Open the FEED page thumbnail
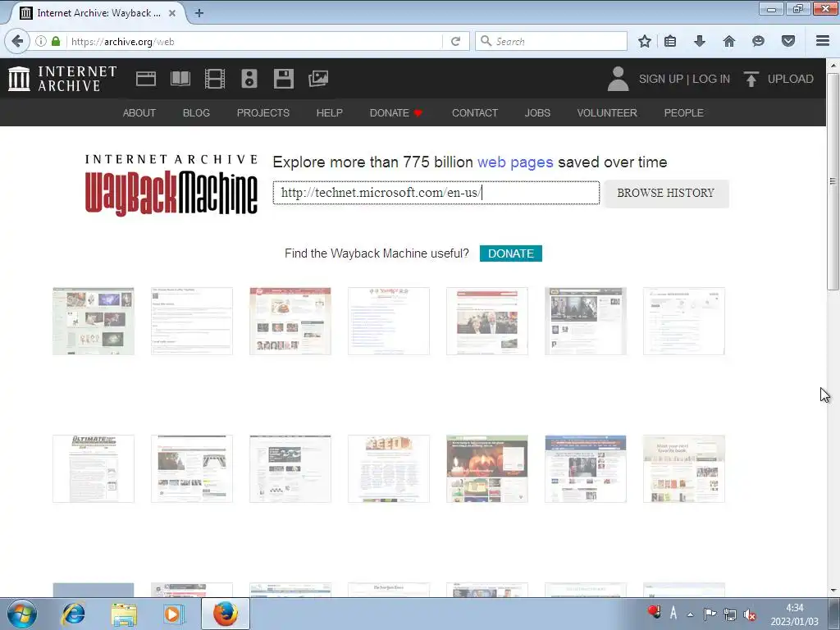Screen dimensions: 840x630 [388, 468]
